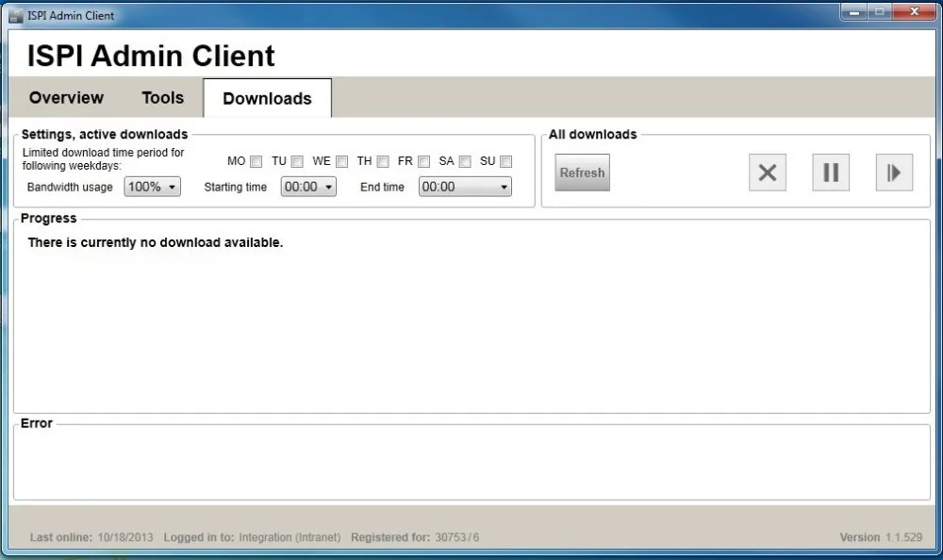Resume downloads with the play icon
The width and height of the screenshot is (943, 560).
pos(893,173)
